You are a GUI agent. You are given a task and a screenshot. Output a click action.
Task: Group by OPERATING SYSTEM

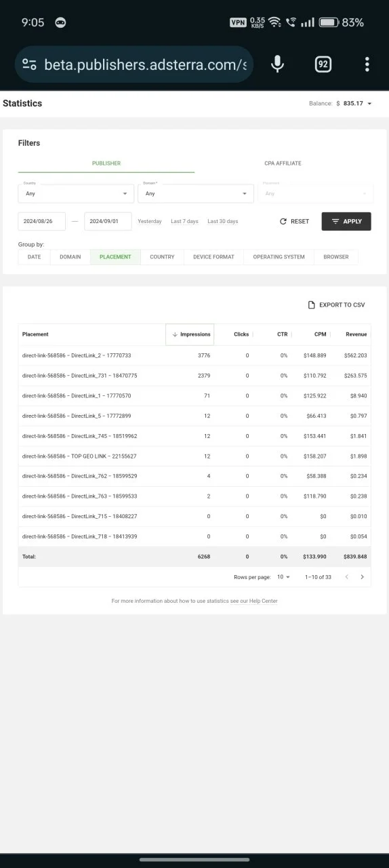(279, 257)
